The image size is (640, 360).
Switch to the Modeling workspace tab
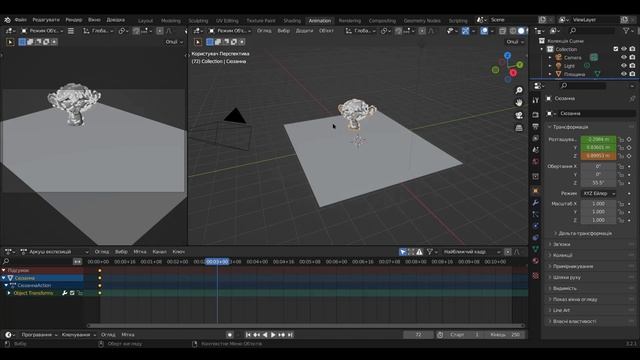(x=171, y=20)
